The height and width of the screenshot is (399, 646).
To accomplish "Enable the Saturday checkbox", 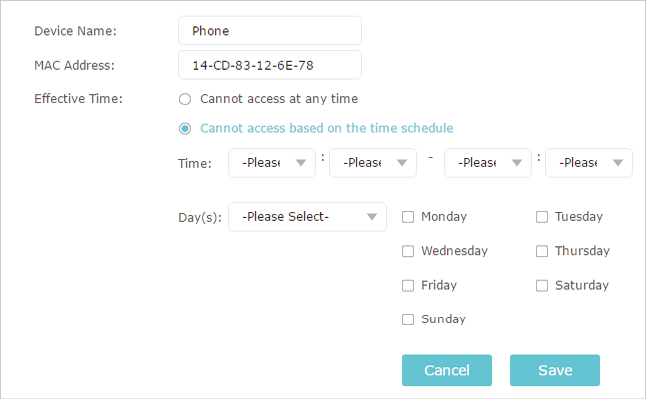I will tap(542, 286).
